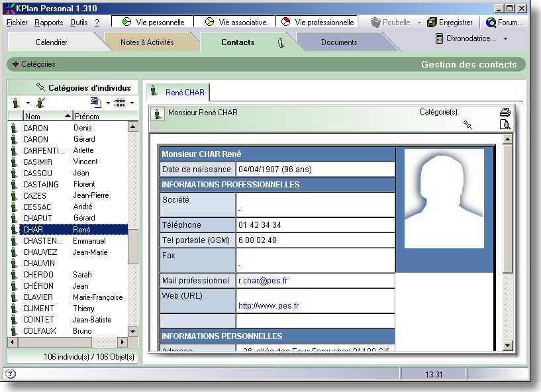
Task: Sort contacts by Prénom column header
Action: (x=105, y=117)
